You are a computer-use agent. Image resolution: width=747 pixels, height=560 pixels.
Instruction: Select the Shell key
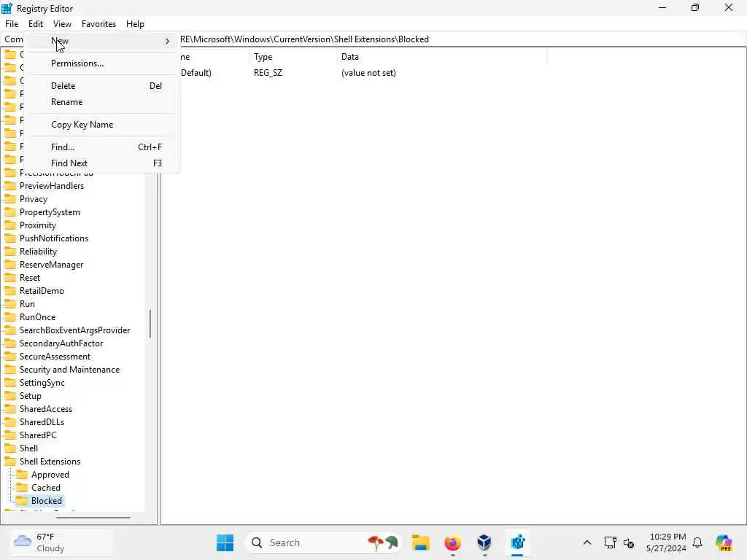pyautogui.click(x=28, y=448)
